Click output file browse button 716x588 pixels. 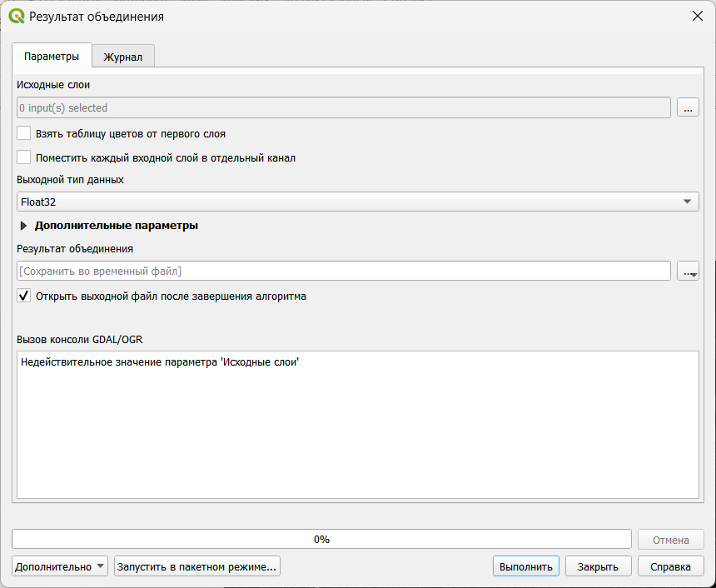688,271
